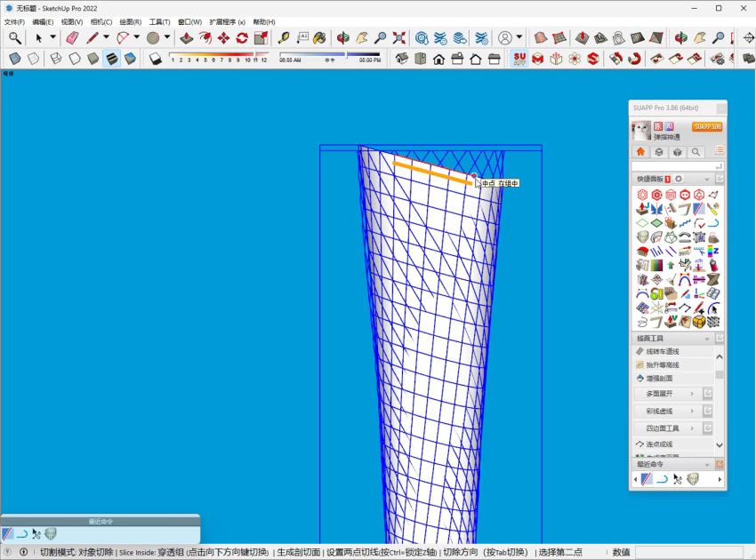Open the 编辑(E) menu
756x560 pixels.
pyautogui.click(x=43, y=22)
